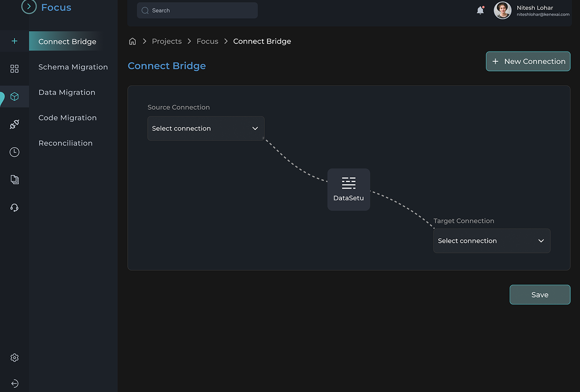
Task: Click the niteshlohar@kenexai.com email text
Action: pos(542,14)
